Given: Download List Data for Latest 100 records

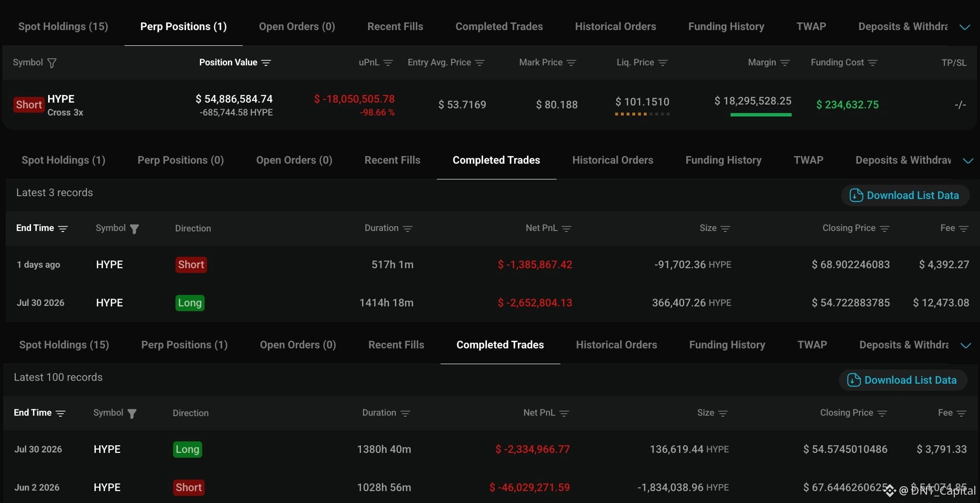Looking at the screenshot, I should (x=903, y=380).
